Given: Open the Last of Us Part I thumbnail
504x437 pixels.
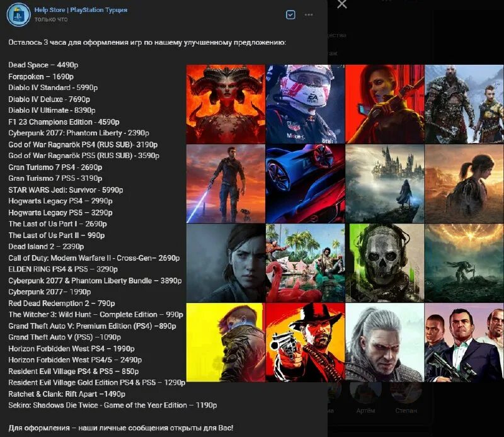Looking at the screenshot, I should pyautogui.click(x=464, y=183).
